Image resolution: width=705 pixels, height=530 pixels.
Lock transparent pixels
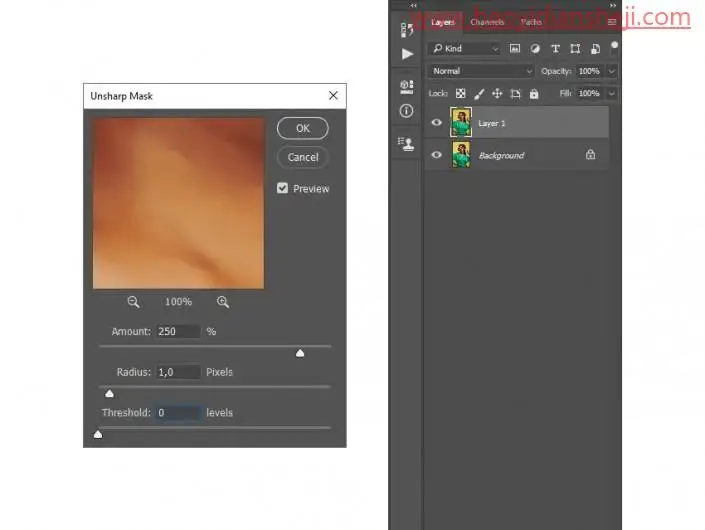(460, 94)
